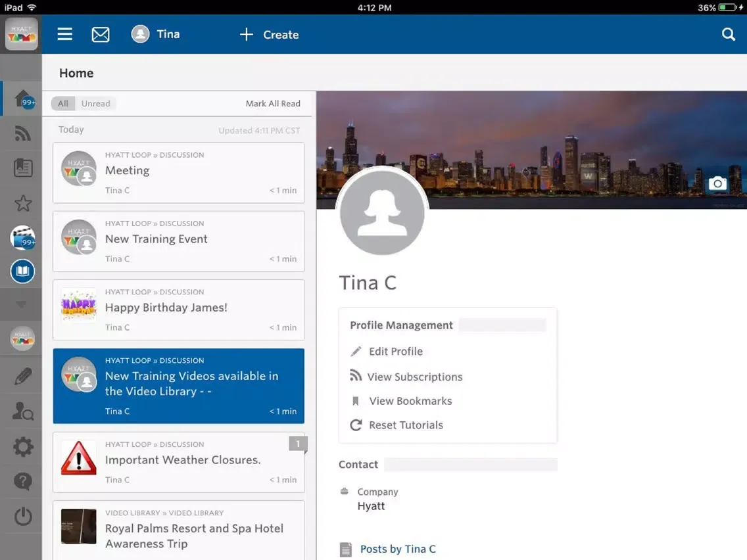Open the messages envelope icon
Viewport: 747px width, 560px height.
pyautogui.click(x=101, y=34)
